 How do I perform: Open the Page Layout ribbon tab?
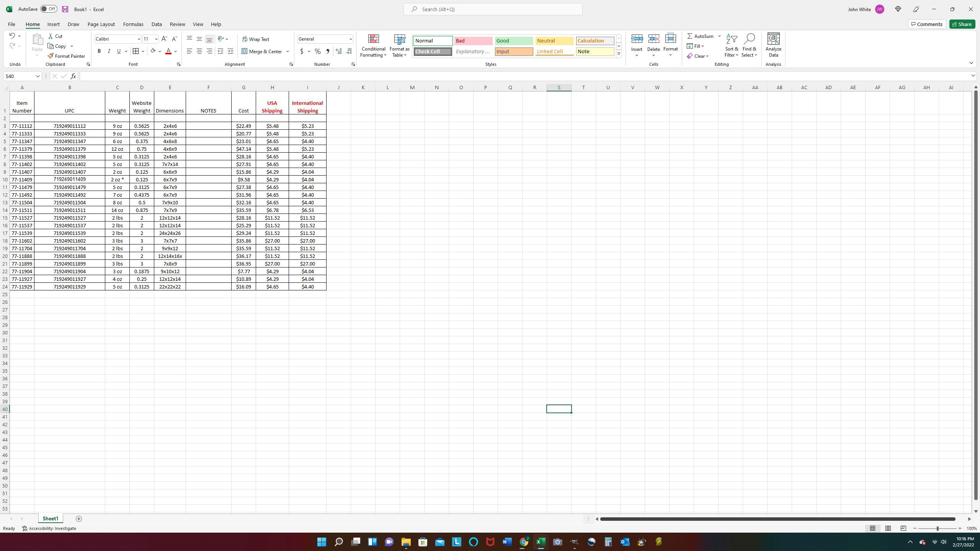pyautogui.click(x=101, y=24)
